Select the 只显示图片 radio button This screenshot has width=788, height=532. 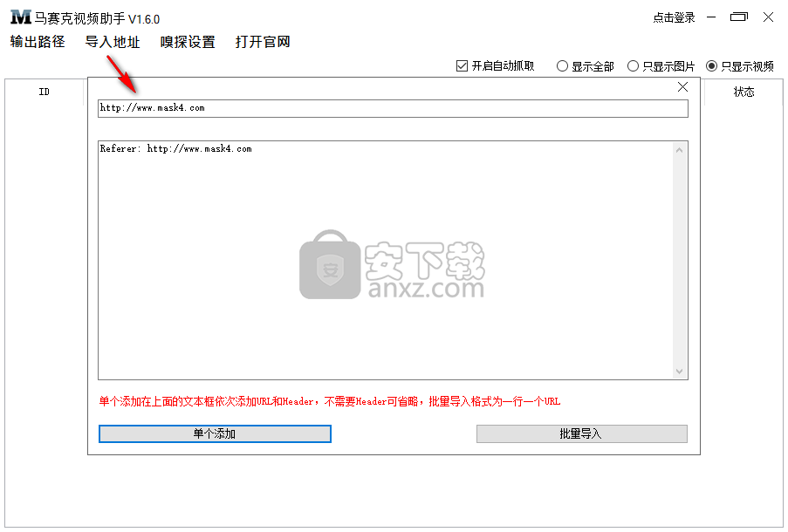634,66
